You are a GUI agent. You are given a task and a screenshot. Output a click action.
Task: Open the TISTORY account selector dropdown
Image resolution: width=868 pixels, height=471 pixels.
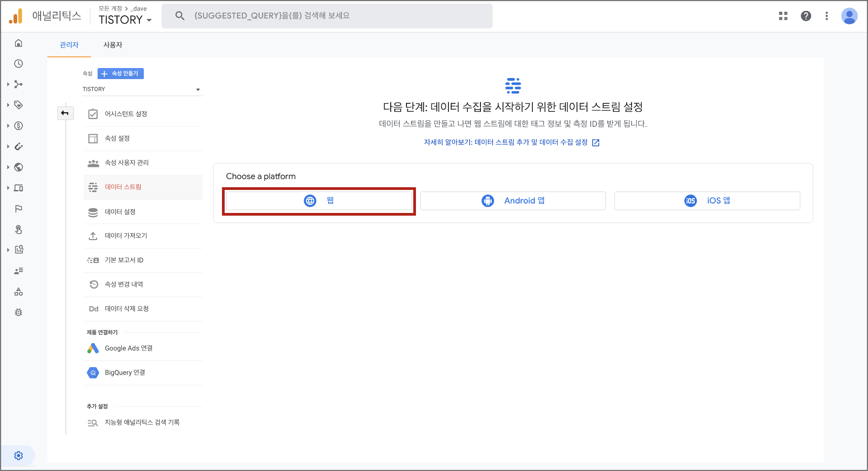(x=125, y=20)
